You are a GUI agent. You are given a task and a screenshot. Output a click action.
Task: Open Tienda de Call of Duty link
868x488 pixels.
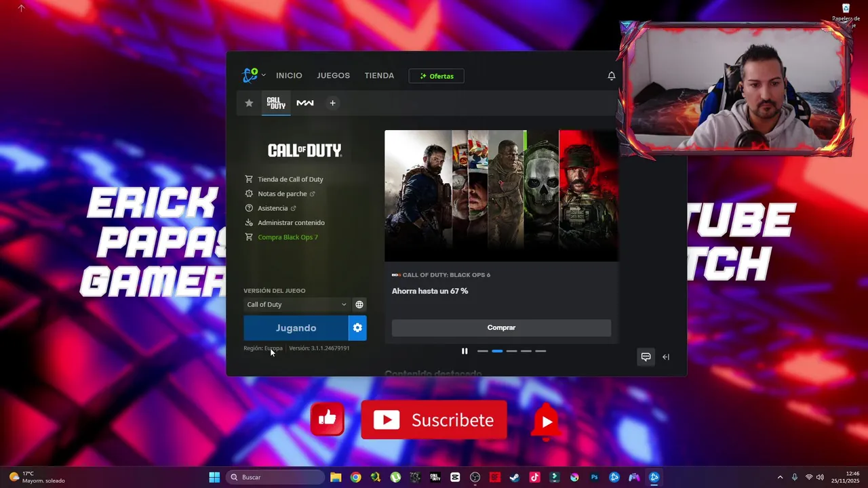tap(290, 179)
